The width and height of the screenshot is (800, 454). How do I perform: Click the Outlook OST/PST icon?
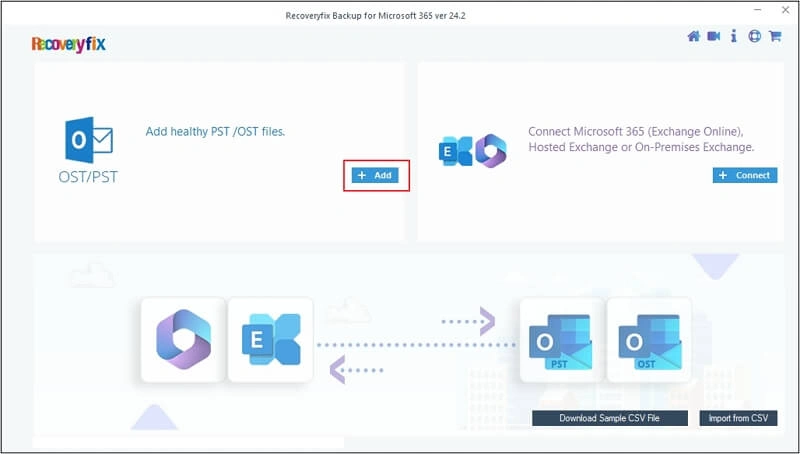(x=89, y=140)
